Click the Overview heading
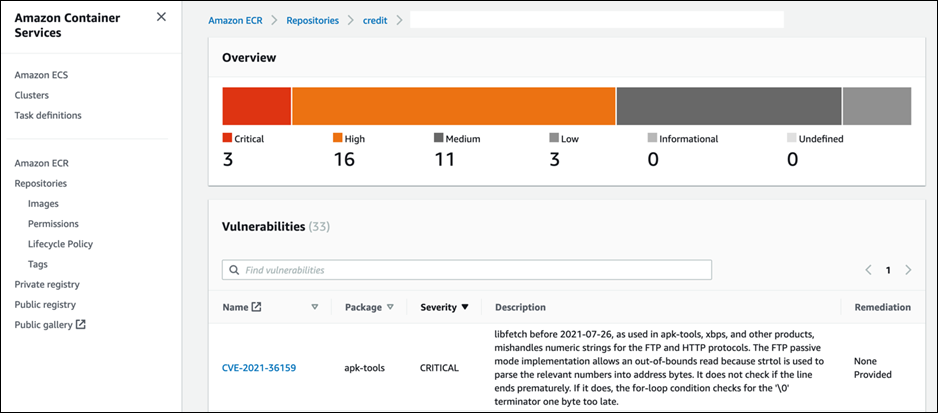 (x=249, y=58)
